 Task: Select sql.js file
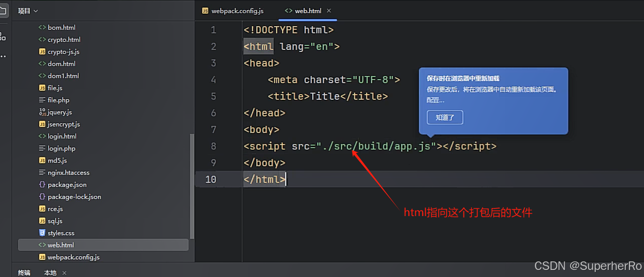[x=55, y=221]
